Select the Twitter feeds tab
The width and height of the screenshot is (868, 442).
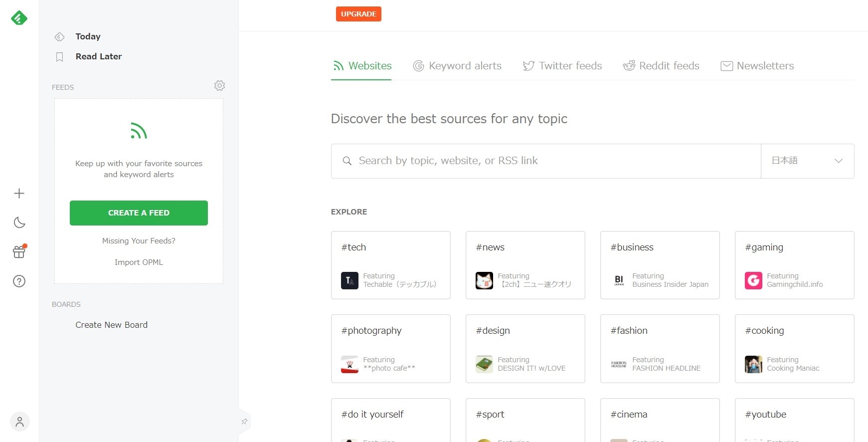click(562, 66)
